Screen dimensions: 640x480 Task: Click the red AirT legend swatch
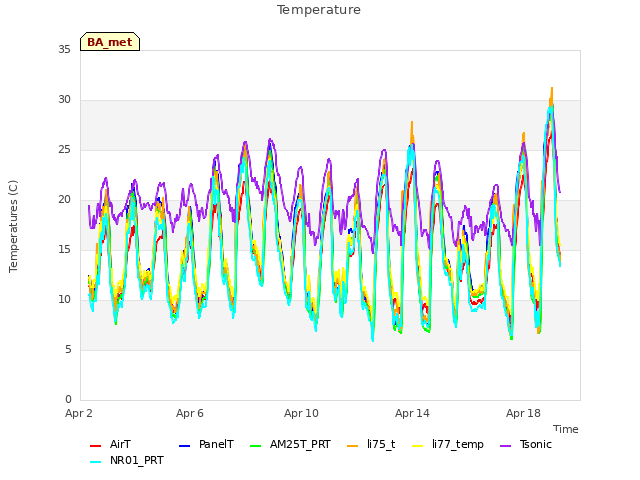[x=95, y=446]
